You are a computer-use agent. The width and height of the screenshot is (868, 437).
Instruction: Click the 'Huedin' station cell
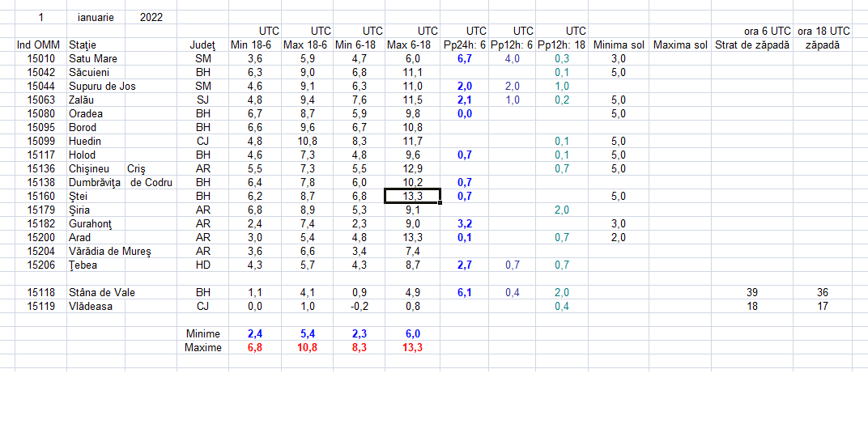click(x=96, y=141)
